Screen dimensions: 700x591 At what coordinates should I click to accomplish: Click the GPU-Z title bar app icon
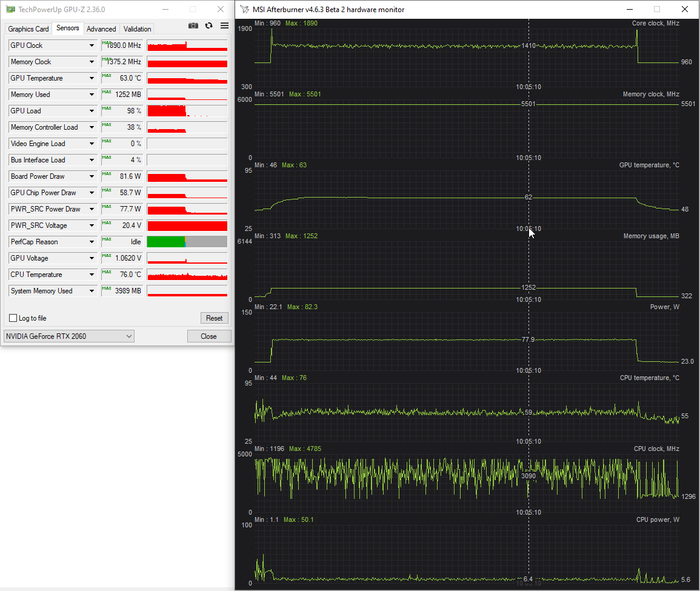pos(10,9)
